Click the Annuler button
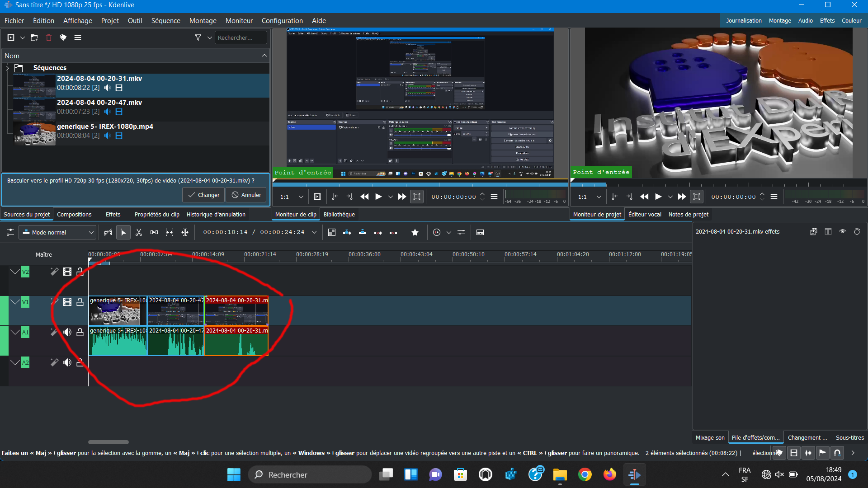The image size is (868, 488). tap(246, 195)
